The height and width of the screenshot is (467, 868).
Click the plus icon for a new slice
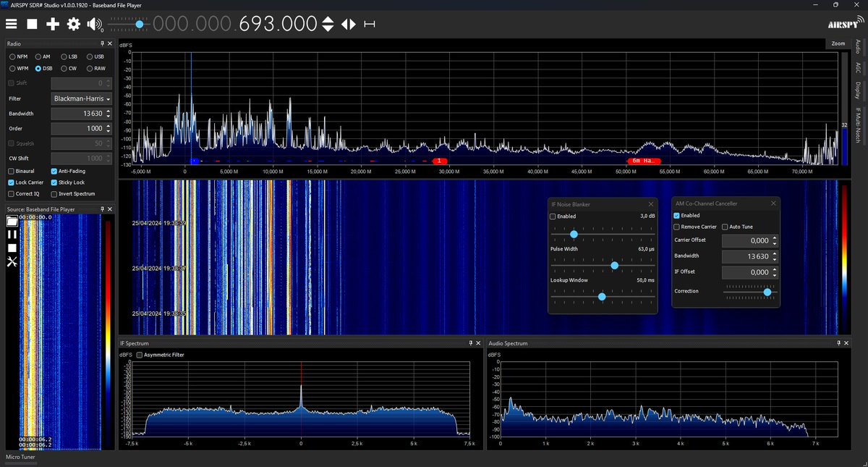pos(53,24)
